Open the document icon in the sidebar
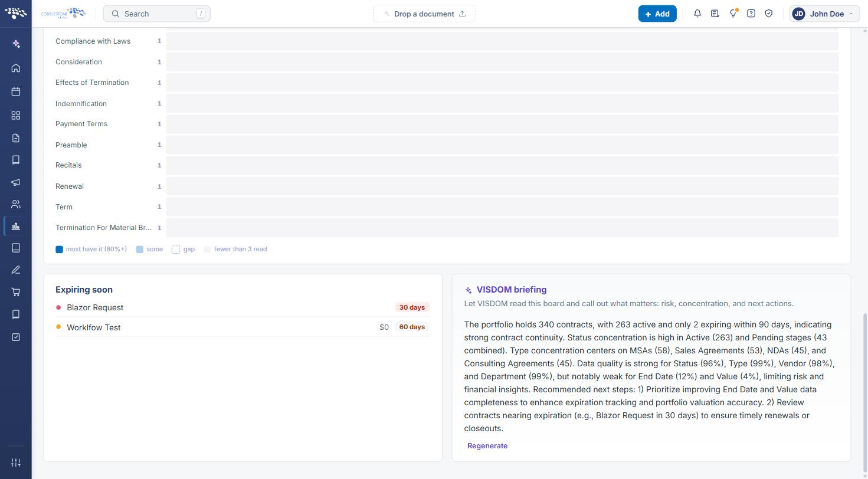Screen dimensions: 868x479 [16, 138]
